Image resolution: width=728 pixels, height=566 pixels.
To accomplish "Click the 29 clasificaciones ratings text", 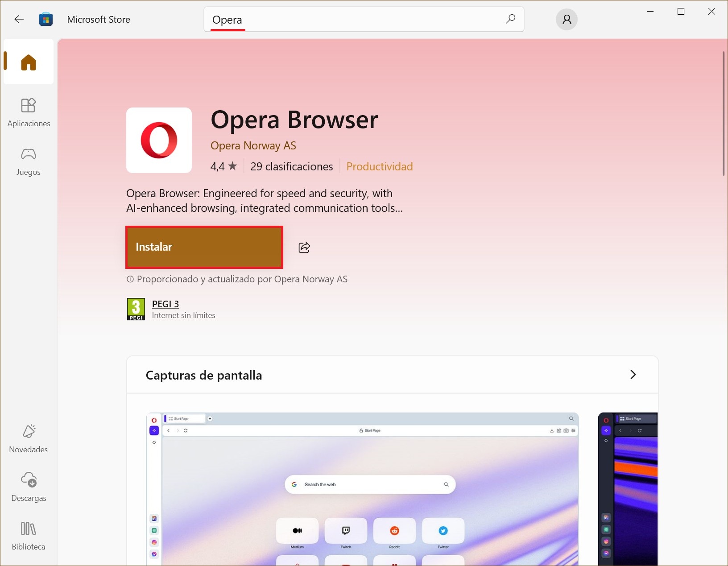I will point(292,166).
